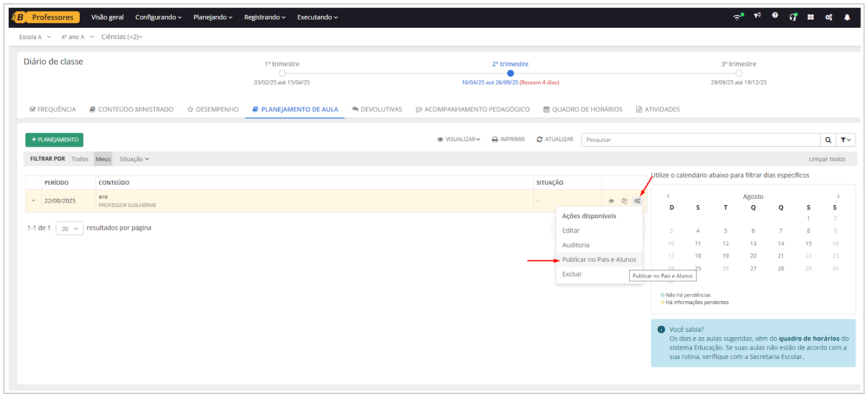The width and height of the screenshot is (868, 398).
Task: Open the Situação filter dropdown
Action: click(134, 159)
